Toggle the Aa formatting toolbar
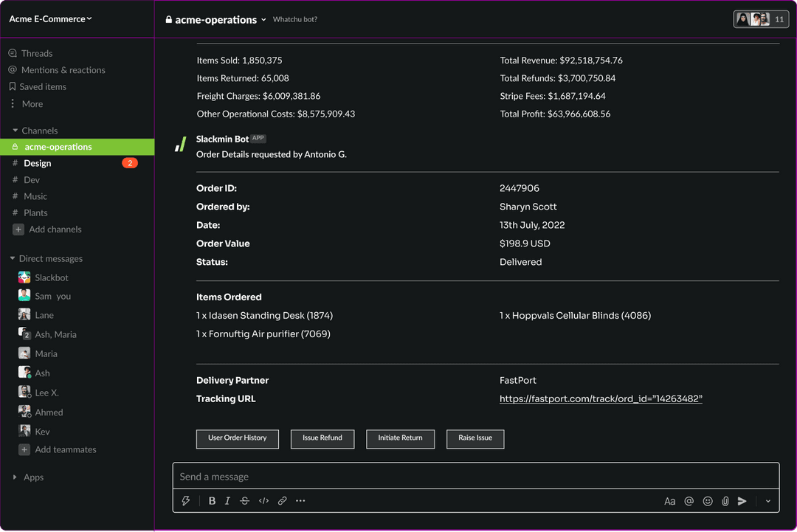 click(x=669, y=501)
